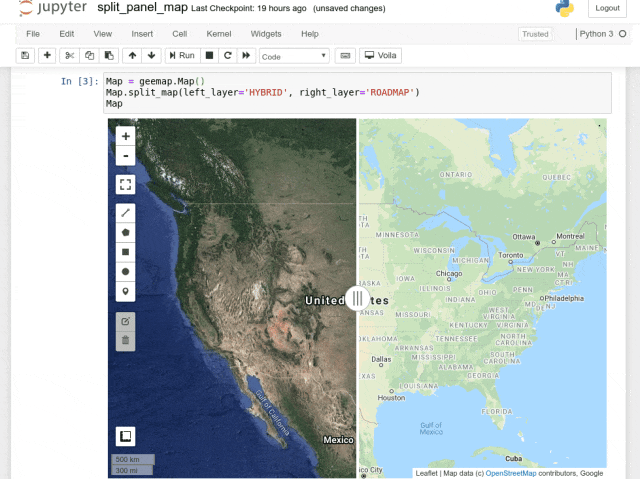640x479 pixels.
Task: Toggle full screen map view
Action: (125, 184)
